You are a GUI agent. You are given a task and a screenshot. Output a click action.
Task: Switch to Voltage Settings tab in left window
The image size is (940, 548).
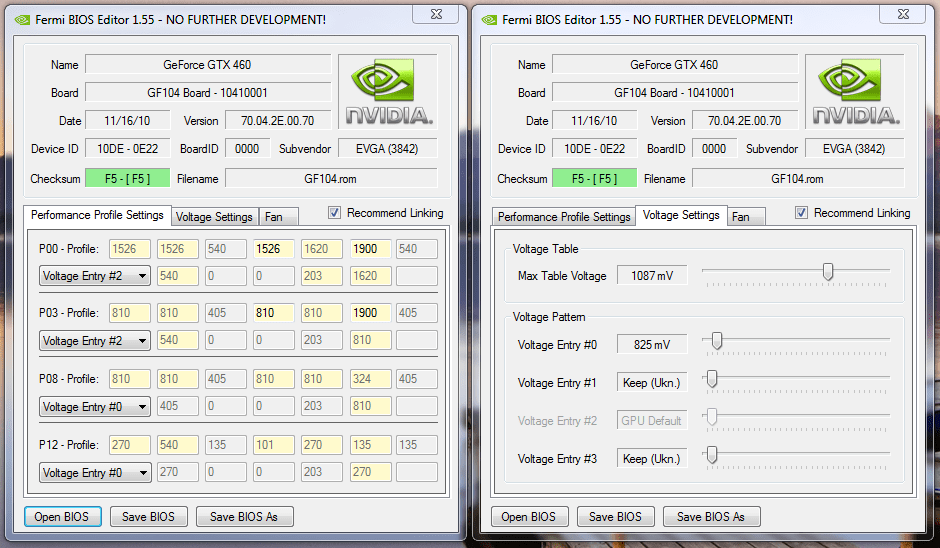coord(214,217)
